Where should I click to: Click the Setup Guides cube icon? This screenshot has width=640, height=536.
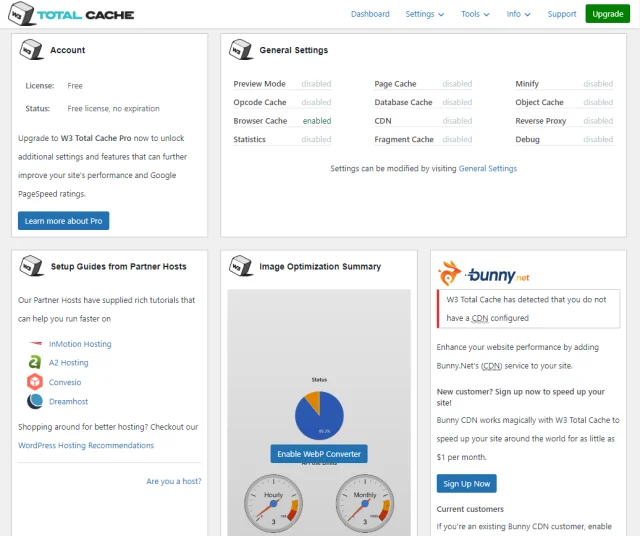tap(31, 266)
